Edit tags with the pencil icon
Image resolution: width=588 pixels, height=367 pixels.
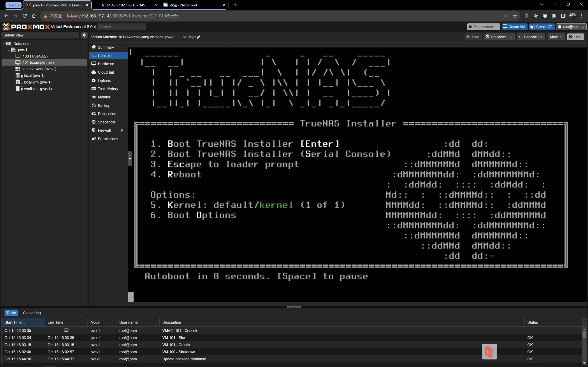point(199,37)
